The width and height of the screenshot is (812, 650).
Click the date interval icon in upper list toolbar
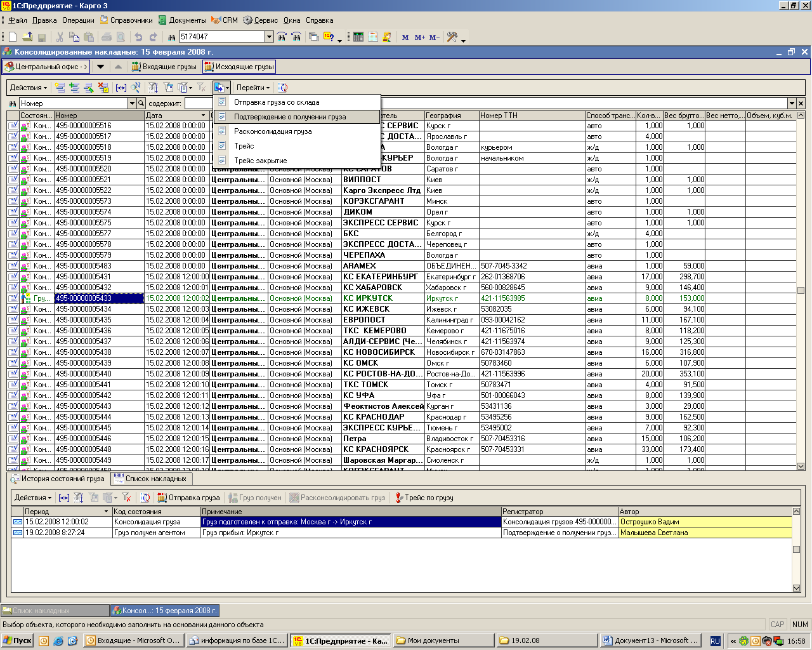(x=121, y=88)
